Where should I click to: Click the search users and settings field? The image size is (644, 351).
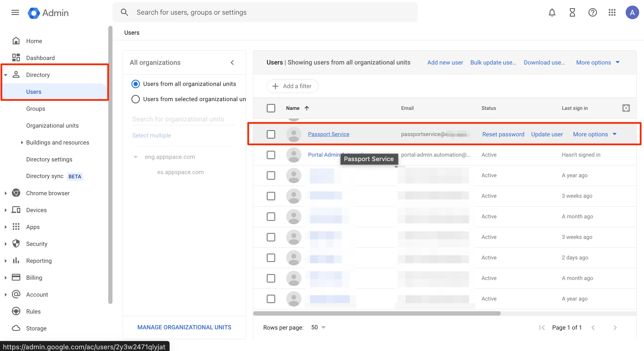click(x=265, y=12)
